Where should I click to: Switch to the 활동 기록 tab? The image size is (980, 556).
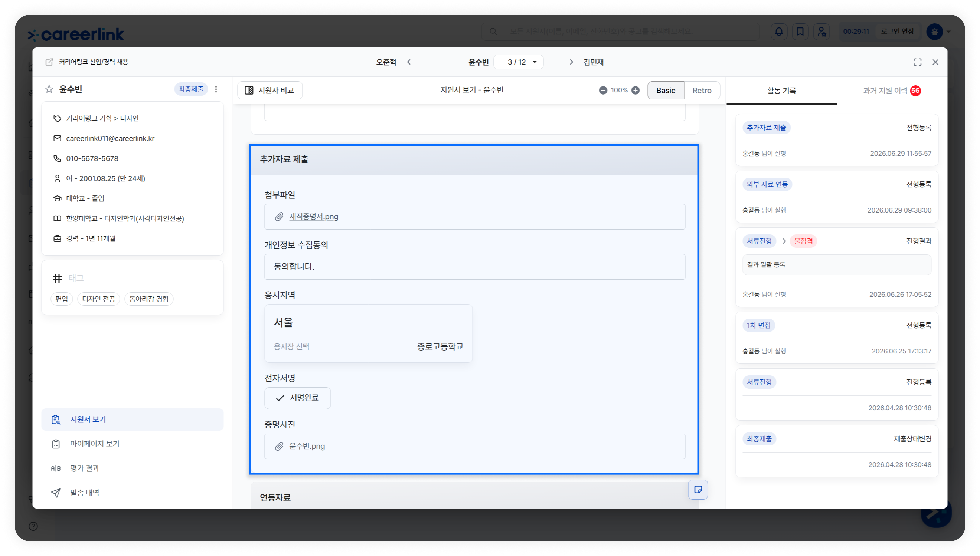tap(781, 91)
